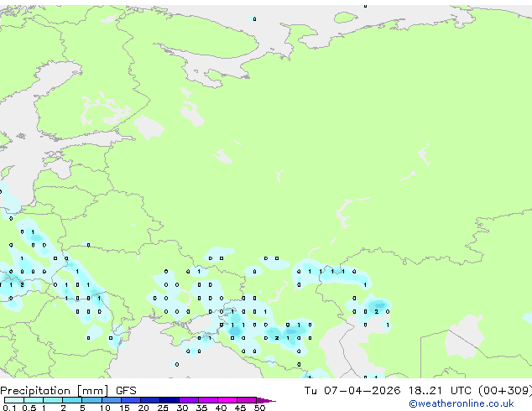Click the date text 'Tu 07-04-2026'
This screenshot has height=411, width=532.
click(352, 391)
